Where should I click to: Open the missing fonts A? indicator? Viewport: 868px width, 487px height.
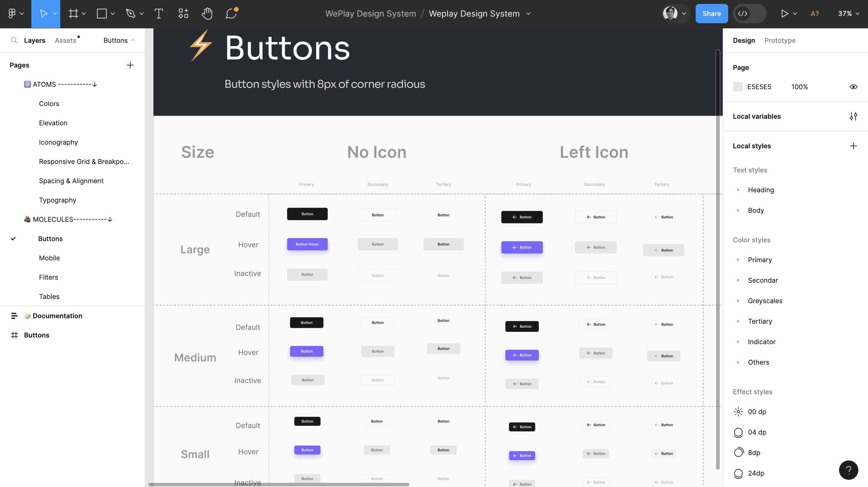[814, 14]
